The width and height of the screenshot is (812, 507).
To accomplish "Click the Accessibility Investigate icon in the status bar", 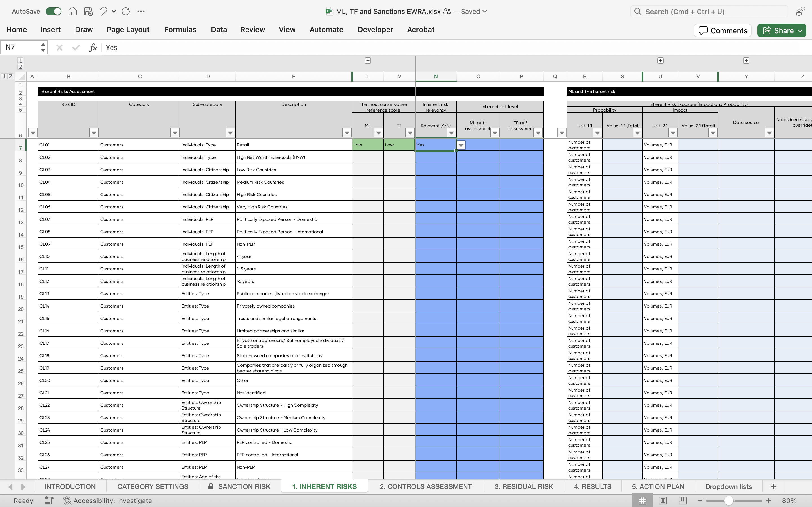I will (x=67, y=500).
